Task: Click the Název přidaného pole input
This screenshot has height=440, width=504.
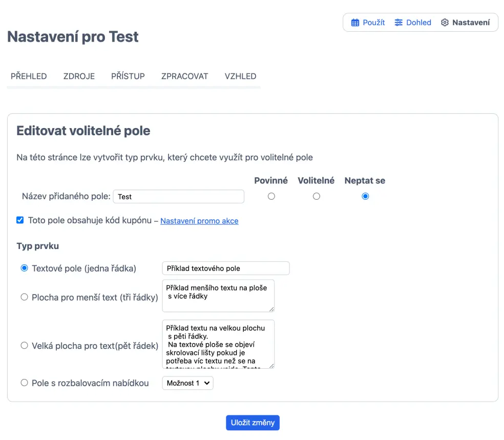Action: 178,197
